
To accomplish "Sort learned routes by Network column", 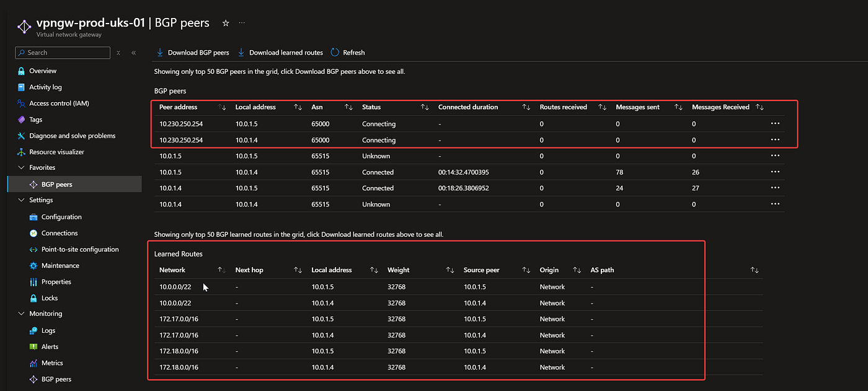I will point(222,270).
